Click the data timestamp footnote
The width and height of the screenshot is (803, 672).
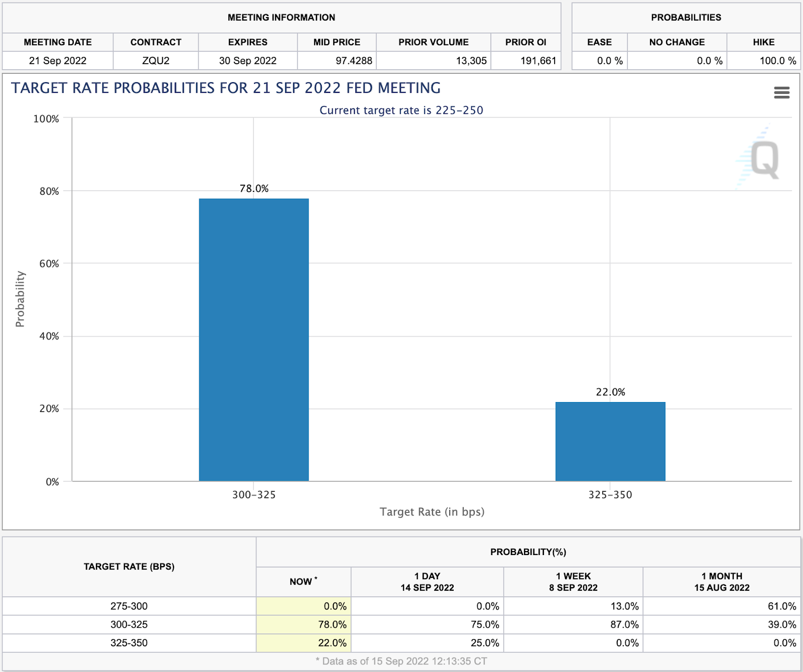pyautogui.click(x=401, y=661)
